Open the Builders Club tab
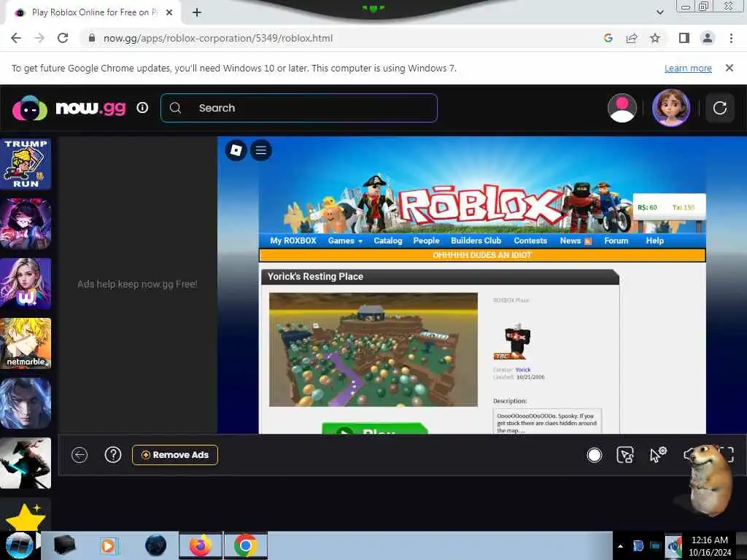The image size is (747, 560). click(476, 241)
